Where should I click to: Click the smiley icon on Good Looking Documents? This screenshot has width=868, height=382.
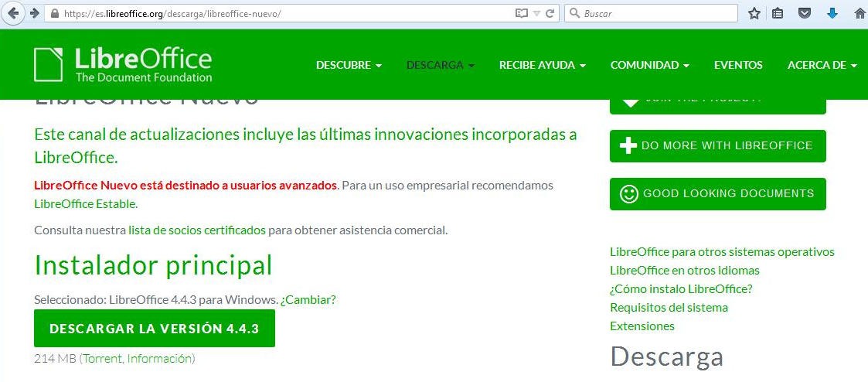click(629, 194)
